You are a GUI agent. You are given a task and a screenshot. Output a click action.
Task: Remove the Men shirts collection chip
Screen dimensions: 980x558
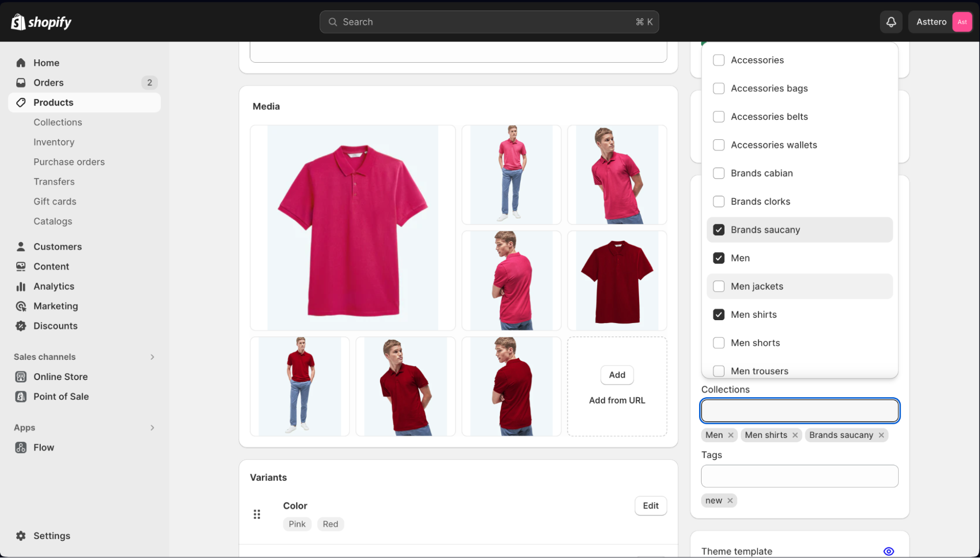click(x=795, y=435)
